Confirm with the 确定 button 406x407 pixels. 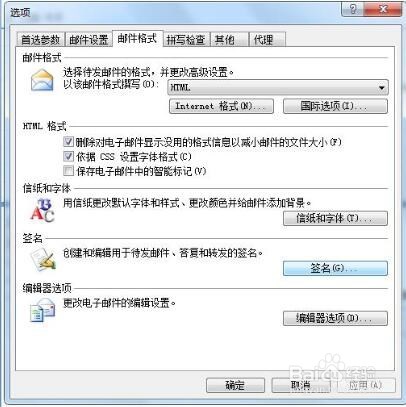click(x=235, y=385)
